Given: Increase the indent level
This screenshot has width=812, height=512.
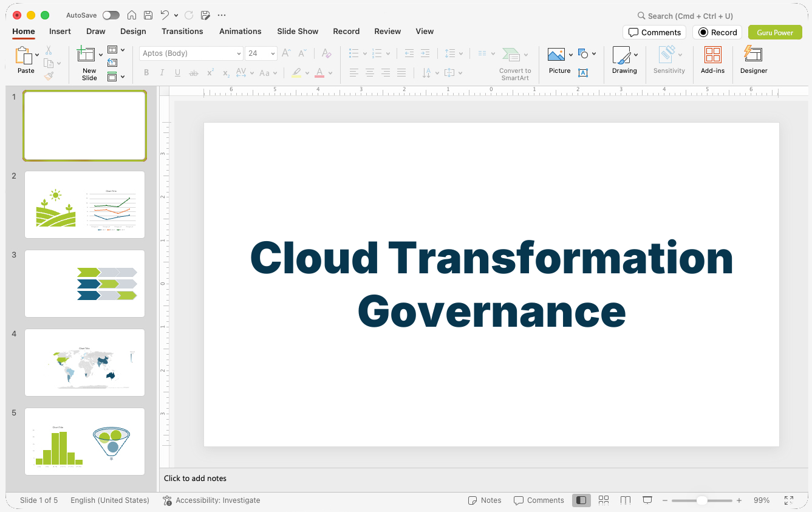Looking at the screenshot, I should pos(425,53).
